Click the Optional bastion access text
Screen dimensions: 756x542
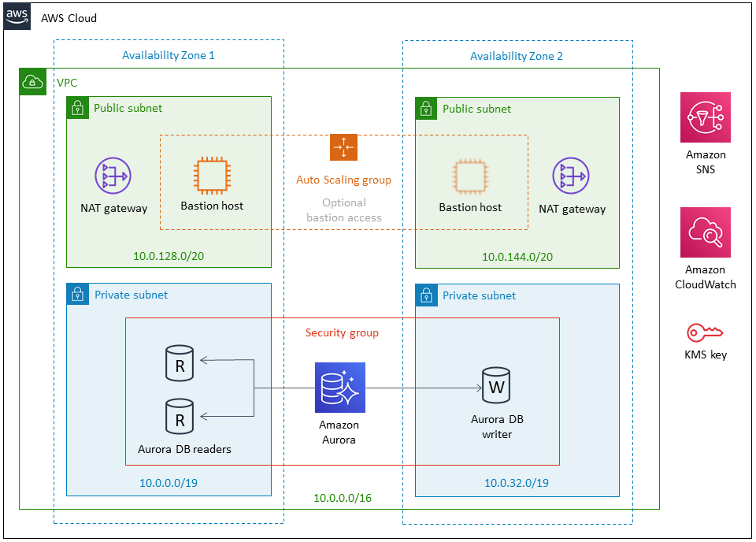click(344, 210)
